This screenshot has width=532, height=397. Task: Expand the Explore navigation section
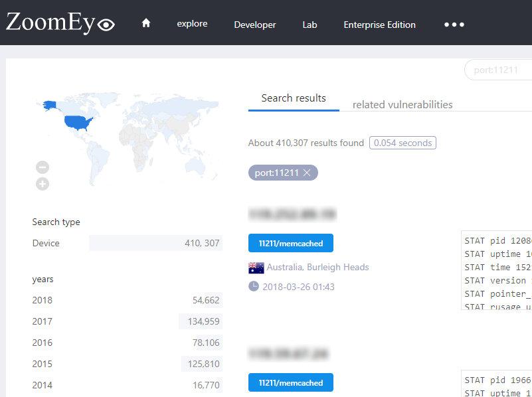coord(191,24)
